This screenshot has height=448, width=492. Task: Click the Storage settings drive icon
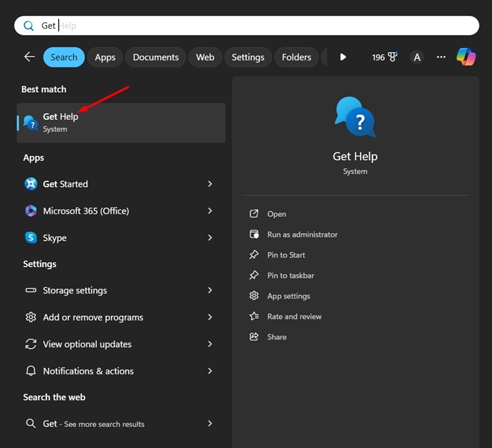pyautogui.click(x=31, y=290)
